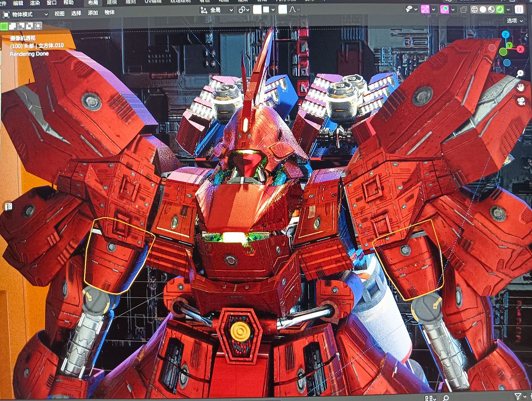Viewport: 532px width, 401px height.
Task: Select the Intersect selection mode icon
Action: 38,26
